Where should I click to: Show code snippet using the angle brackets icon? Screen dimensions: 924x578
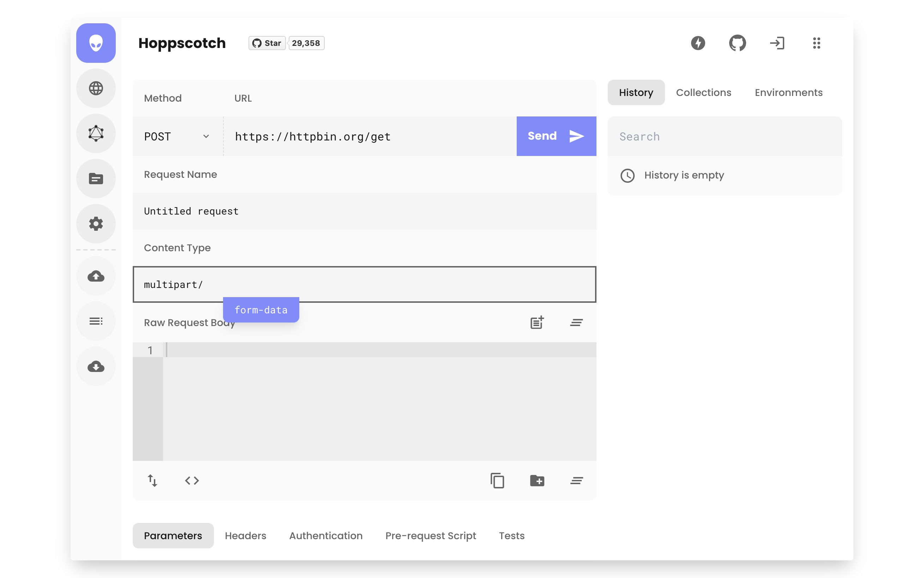(192, 481)
